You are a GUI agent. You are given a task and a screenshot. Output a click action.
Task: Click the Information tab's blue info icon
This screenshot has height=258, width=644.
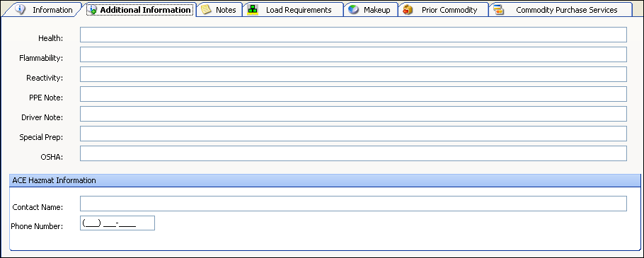pyautogui.click(x=20, y=9)
